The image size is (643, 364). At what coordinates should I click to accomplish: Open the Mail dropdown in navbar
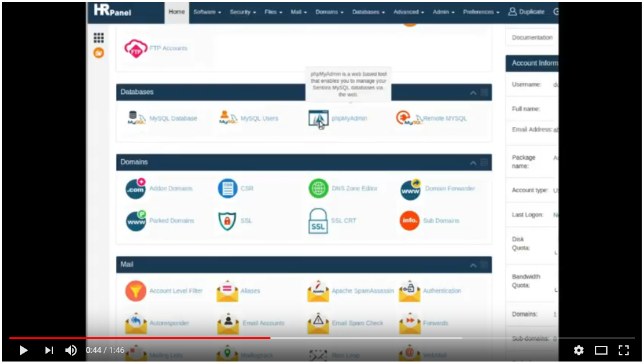[299, 12]
